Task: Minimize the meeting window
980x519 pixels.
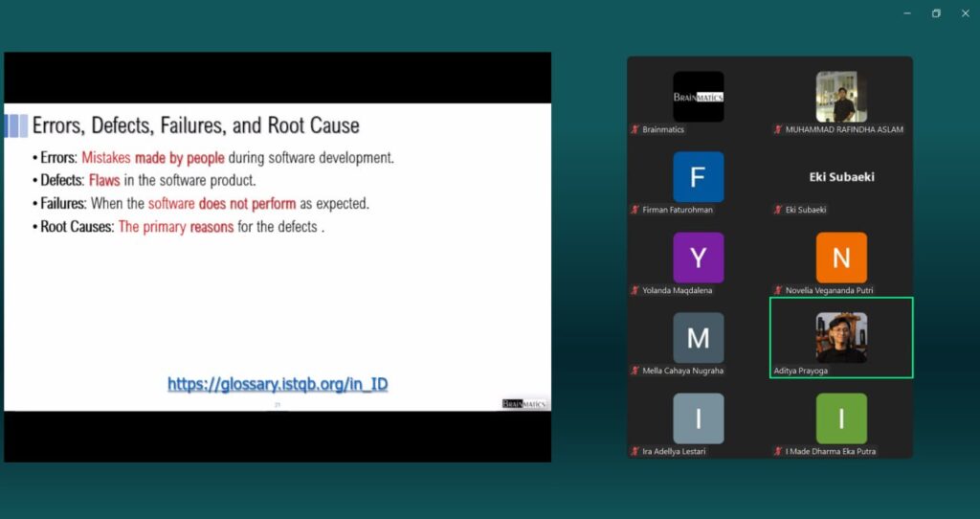Action: (906, 13)
